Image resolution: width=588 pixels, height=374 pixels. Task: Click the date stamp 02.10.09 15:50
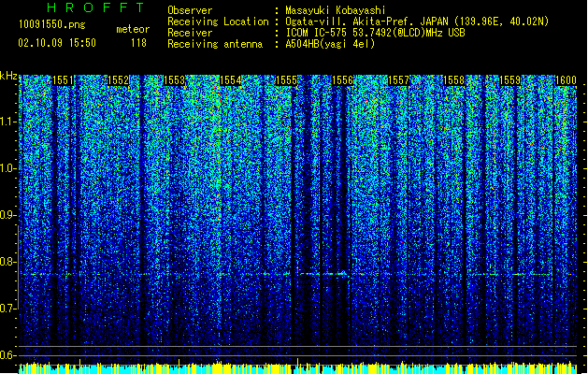point(57,43)
